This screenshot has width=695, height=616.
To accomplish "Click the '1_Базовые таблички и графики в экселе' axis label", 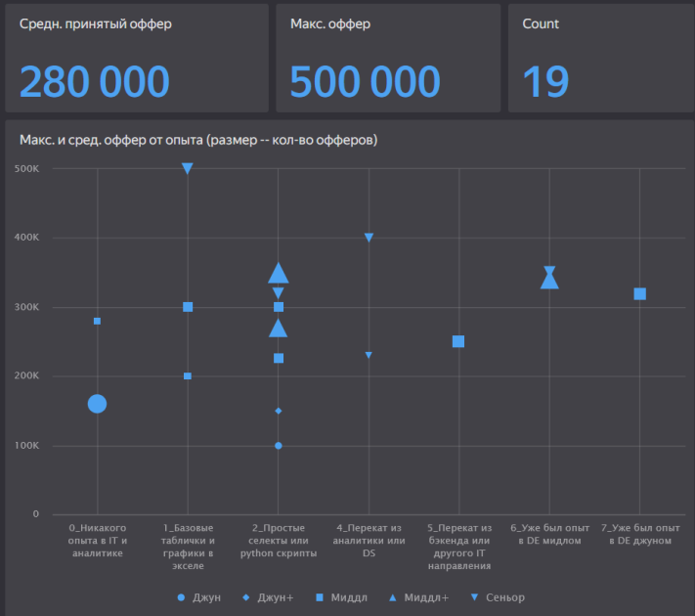I will click(188, 547).
